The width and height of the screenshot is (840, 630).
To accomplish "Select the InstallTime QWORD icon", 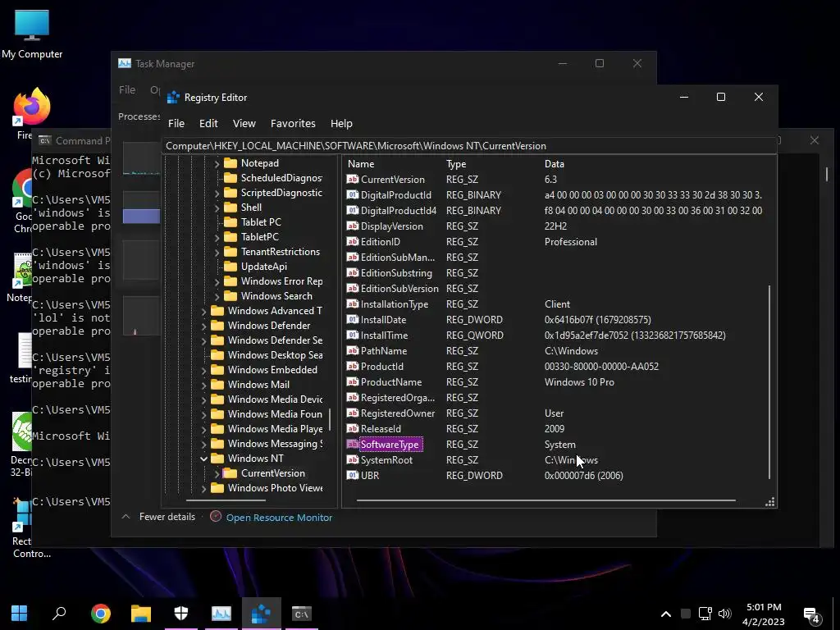I will click(x=353, y=335).
